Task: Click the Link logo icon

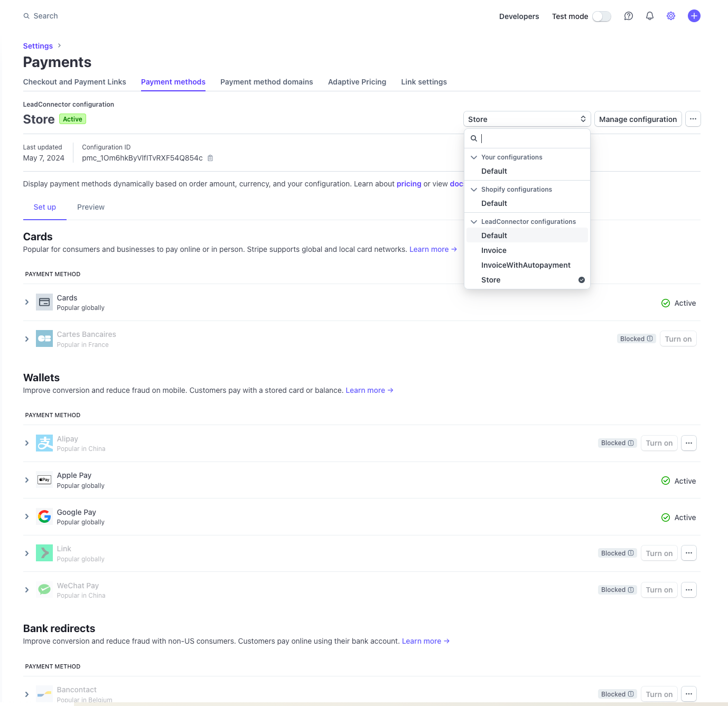Action: [44, 553]
